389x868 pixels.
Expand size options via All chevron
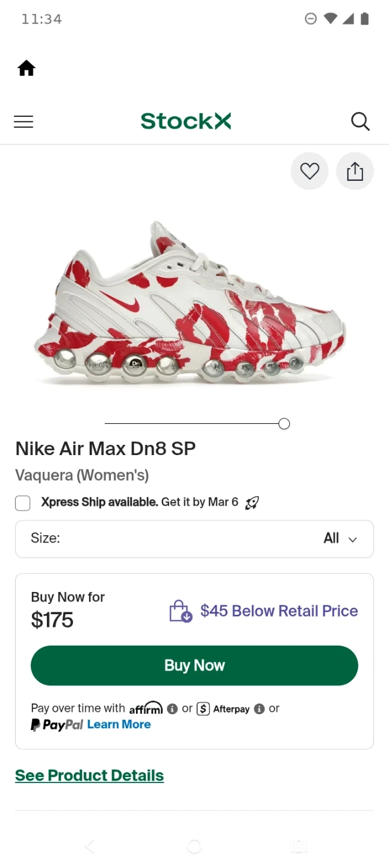[352, 539]
